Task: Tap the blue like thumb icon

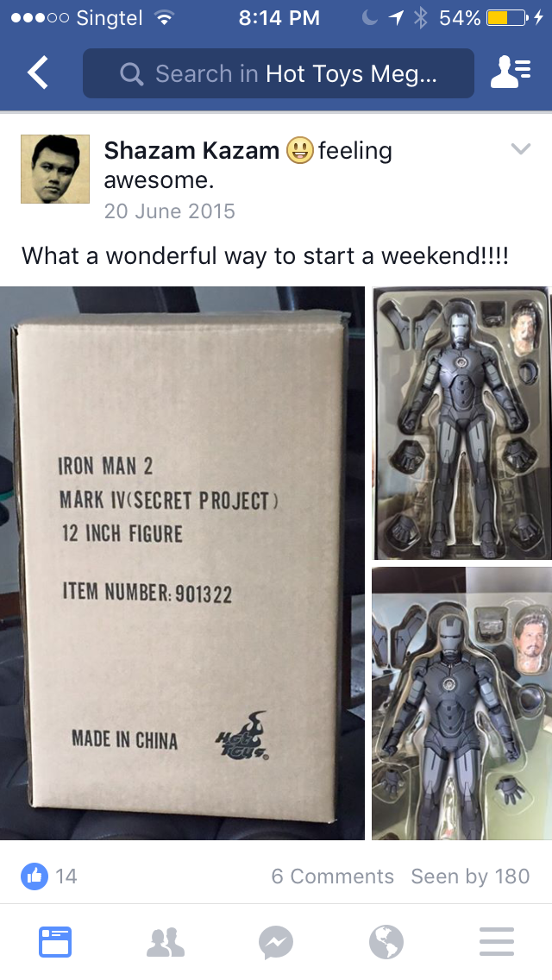Action: [34, 876]
